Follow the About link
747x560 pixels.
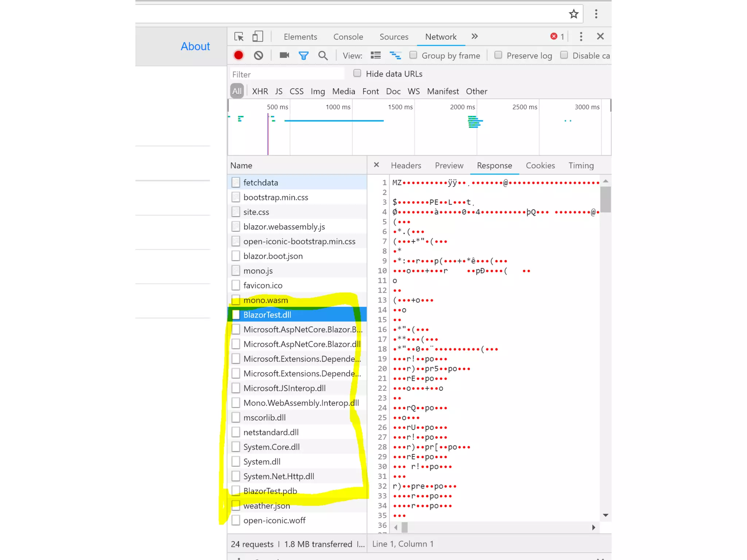tap(195, 46)
